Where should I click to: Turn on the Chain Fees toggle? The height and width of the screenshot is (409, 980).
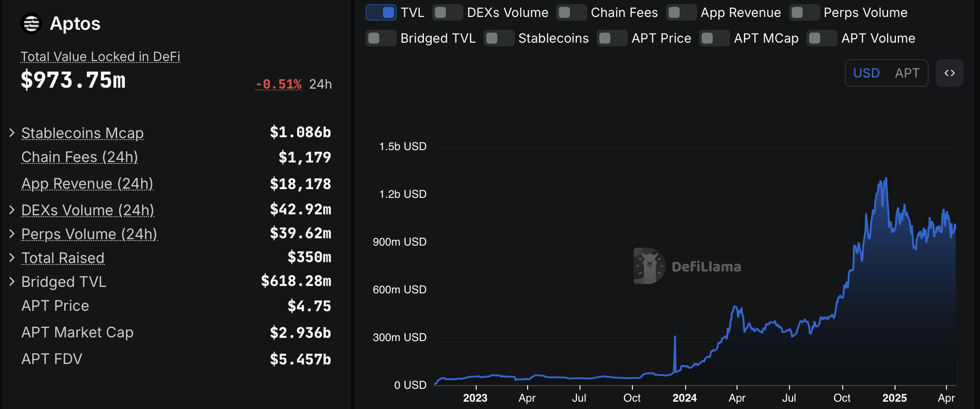[571, 12]
